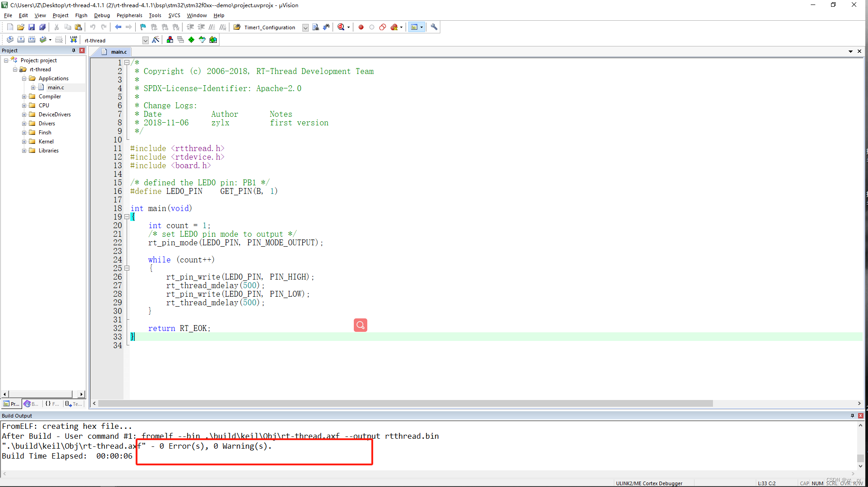Screen dimensions: 868x487
Task: Switch to the main.c editor tab
Action: tap(119, 52)
